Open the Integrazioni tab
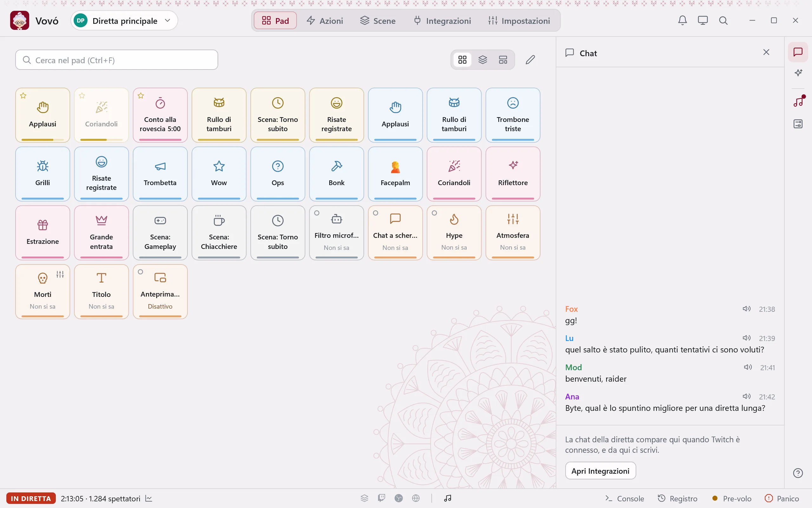 pyautogui.click(x=442, y=21)
